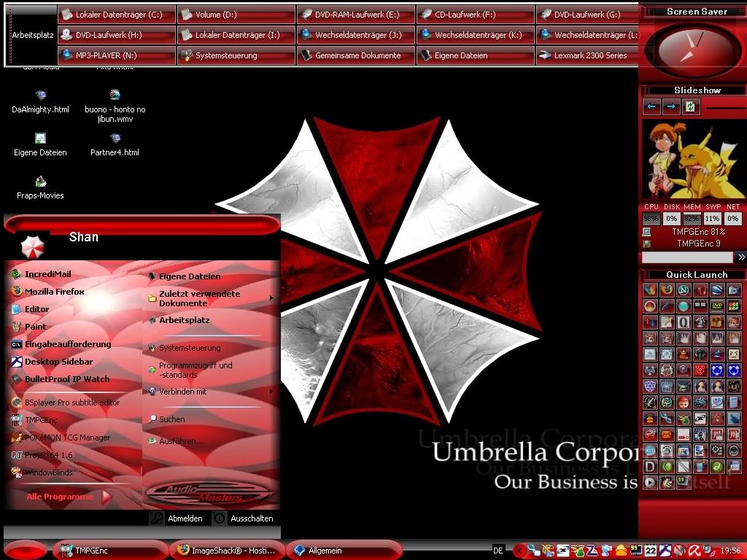This screenshot has width=747, height=560.
Task: Open Alle Programme list
Action: pyautogui.click(x=69, y=497)
